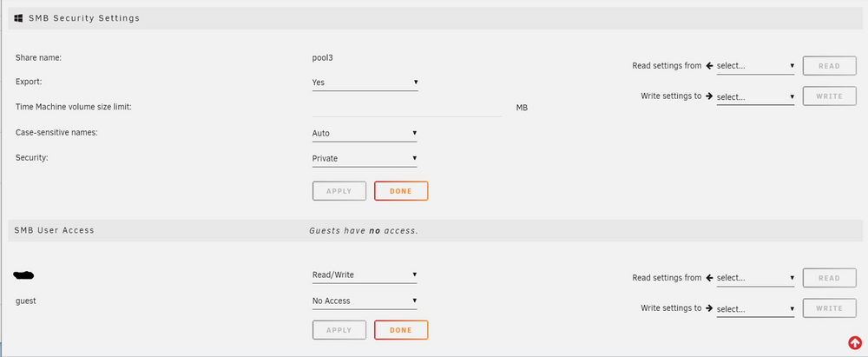868x357 pixels.
Task: Click DONE under SMB User Access
Action: click(x=401, y=330)
